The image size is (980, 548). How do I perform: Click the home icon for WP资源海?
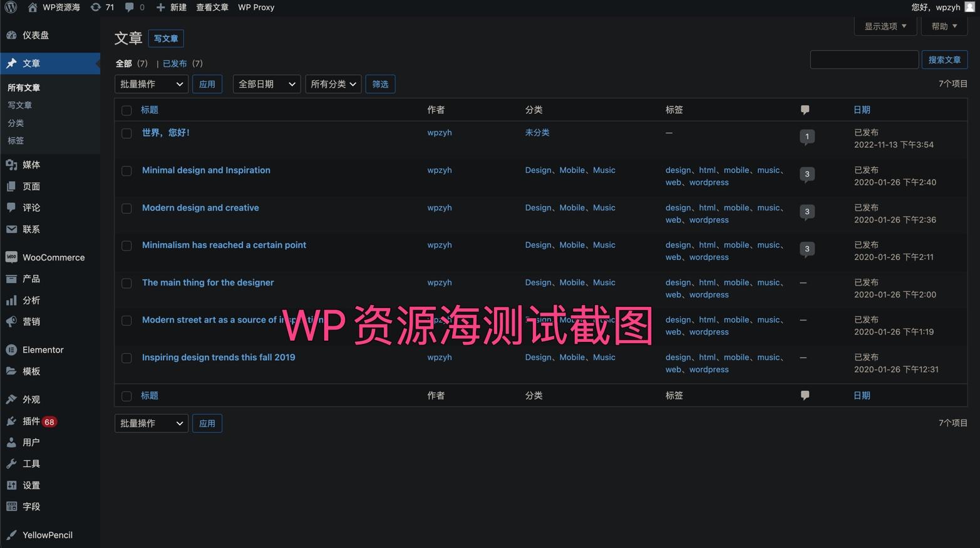pyautogui.click(x=32, y=8)
